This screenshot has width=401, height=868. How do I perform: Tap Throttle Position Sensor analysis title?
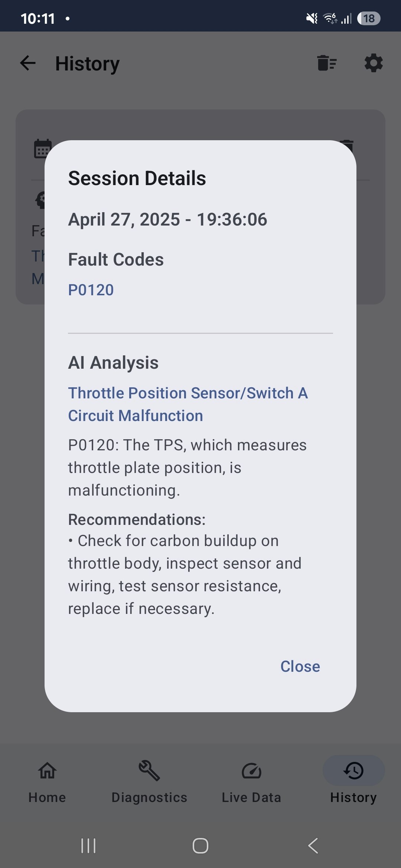[188, 404]
